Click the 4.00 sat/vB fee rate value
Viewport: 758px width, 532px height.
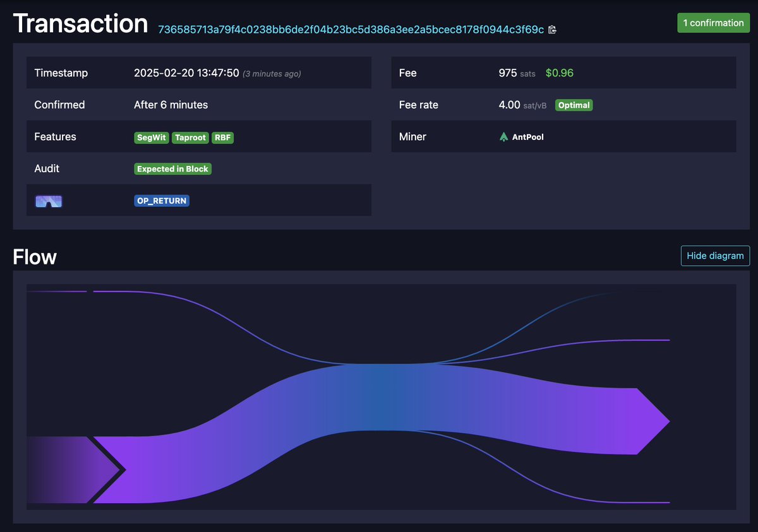pos(522,105)
